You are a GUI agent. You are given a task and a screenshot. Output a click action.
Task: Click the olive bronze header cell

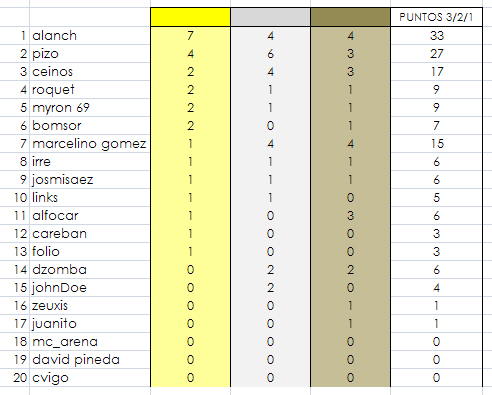coord(350,17)
